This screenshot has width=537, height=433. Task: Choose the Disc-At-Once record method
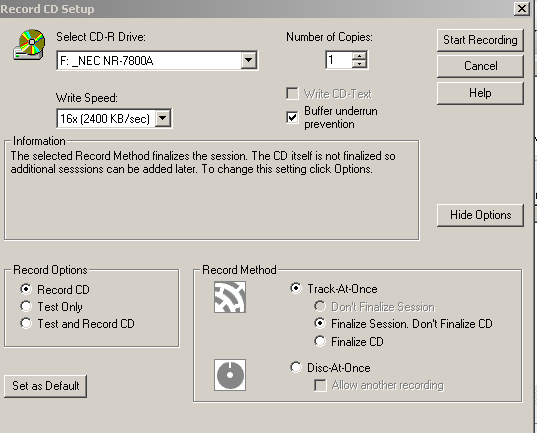click(296, 367)
